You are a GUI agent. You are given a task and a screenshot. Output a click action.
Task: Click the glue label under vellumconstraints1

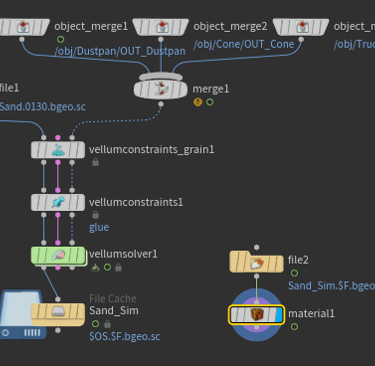(99, 228)
